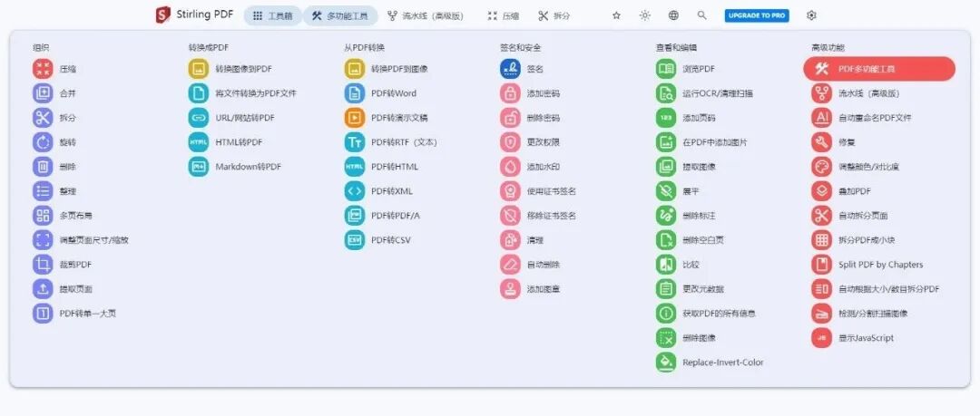Screen dimensions: 980x416
Task: Open the 多页布局 multi-page layout tool
Action: point(63,216)
